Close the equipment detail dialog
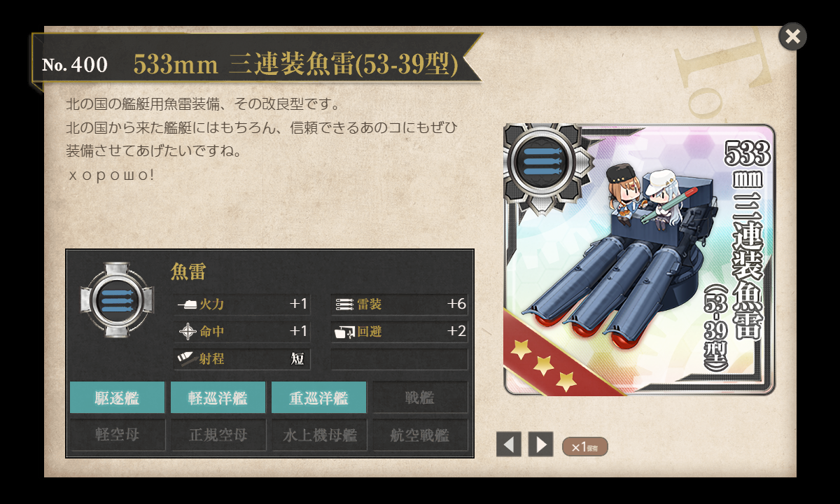840x504 pixels. point(792,36)
